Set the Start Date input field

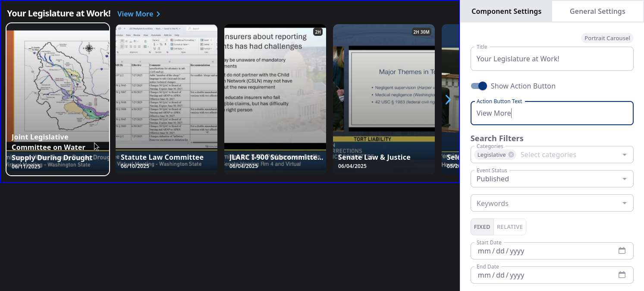tap(552, 251)
